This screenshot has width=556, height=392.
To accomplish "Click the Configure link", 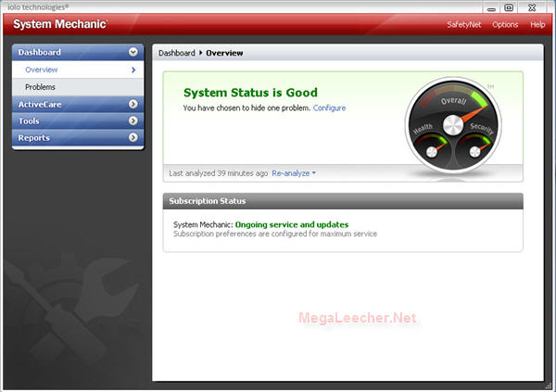I will (329, 107).
